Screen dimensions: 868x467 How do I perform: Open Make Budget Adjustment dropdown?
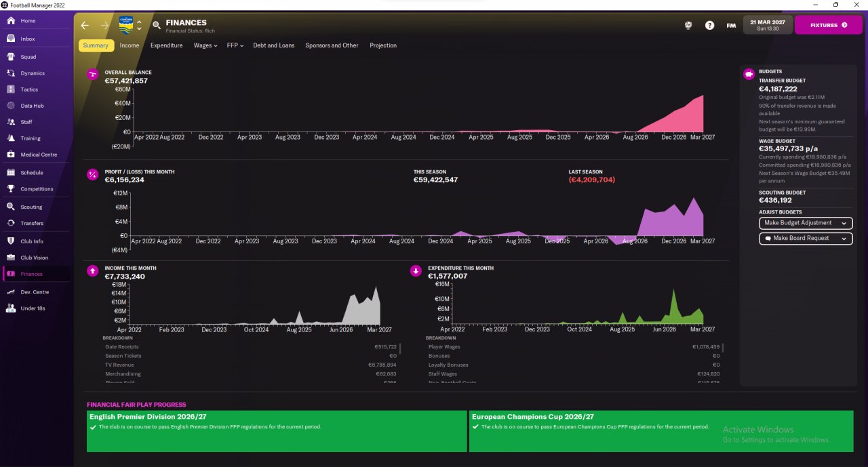(x=806, y=223)
